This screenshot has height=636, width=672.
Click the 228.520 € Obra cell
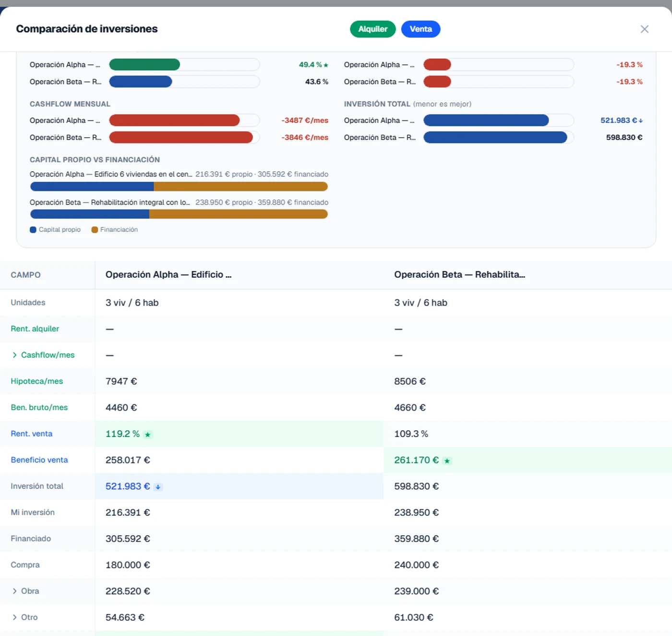coord(128,591)
